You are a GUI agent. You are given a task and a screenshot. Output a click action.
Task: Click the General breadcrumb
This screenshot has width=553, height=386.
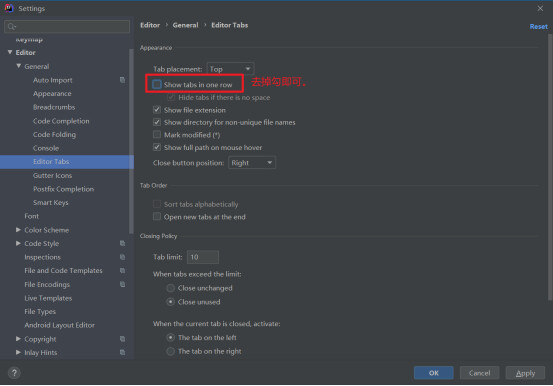tap(185, 25)
